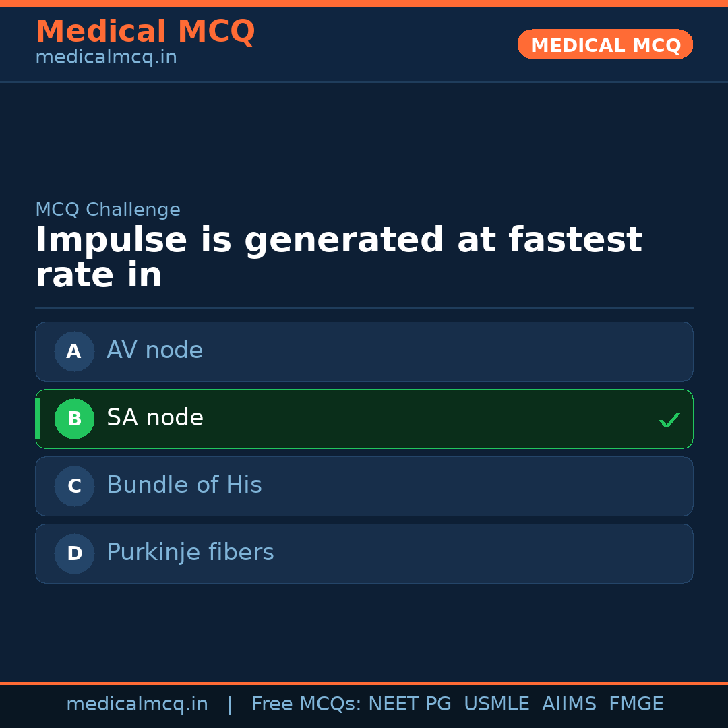This screenshot has width=728, height=728.
Task: Click the question text Impulse is generated
Action: [337, 256]
